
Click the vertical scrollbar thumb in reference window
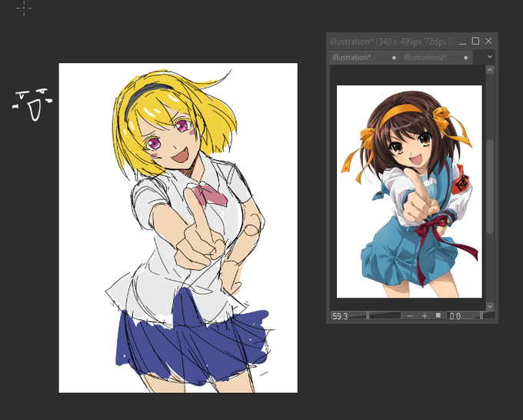point(490,186)
